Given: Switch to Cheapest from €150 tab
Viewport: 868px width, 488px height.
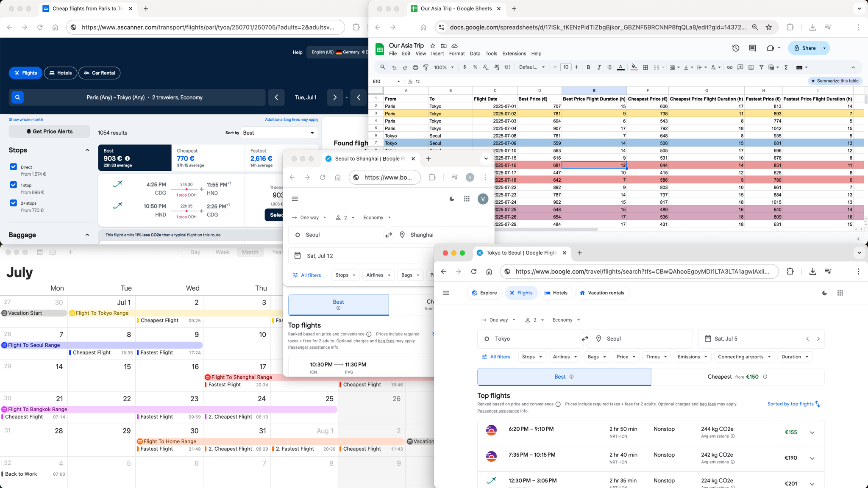Looking at the screenshot, I should [x=737, y=377].
